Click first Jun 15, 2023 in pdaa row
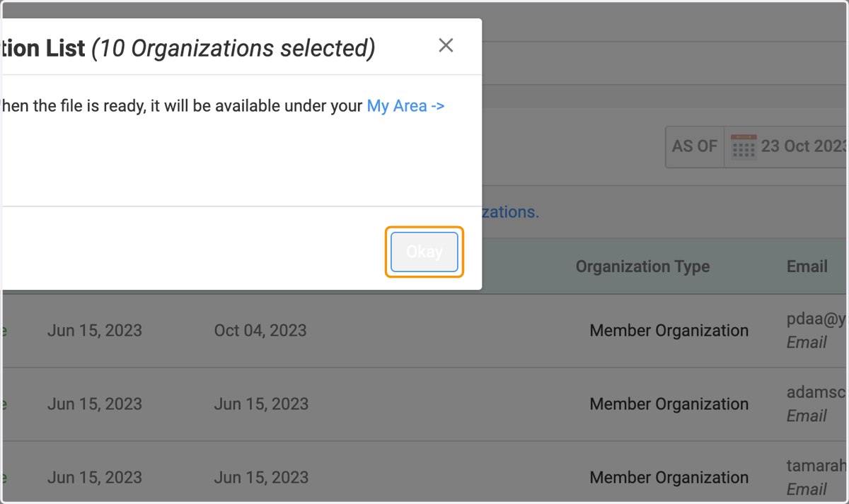The image size is (849, 504). (95, 331)
